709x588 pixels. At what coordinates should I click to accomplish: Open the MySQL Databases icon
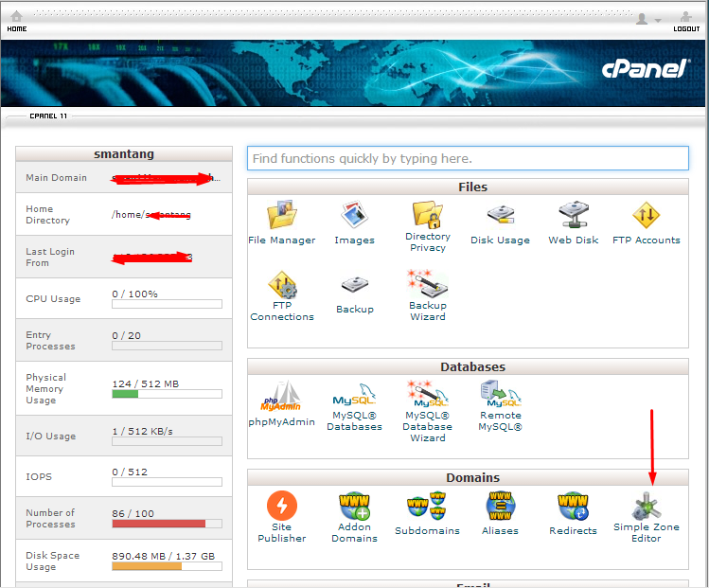pos(354,395)
